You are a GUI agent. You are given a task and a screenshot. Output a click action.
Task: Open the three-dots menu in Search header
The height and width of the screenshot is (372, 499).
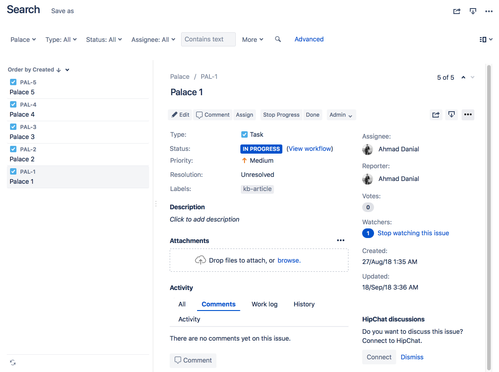pos(489,11)
